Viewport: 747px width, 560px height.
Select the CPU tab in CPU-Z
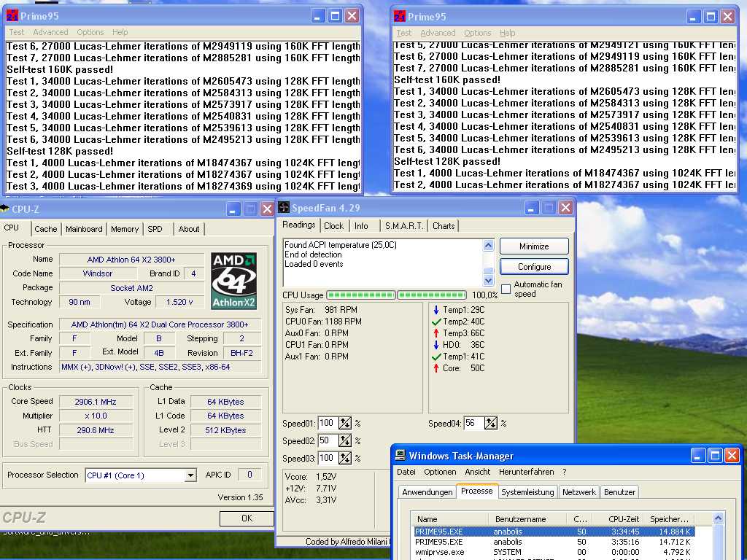tap(12, 227)
